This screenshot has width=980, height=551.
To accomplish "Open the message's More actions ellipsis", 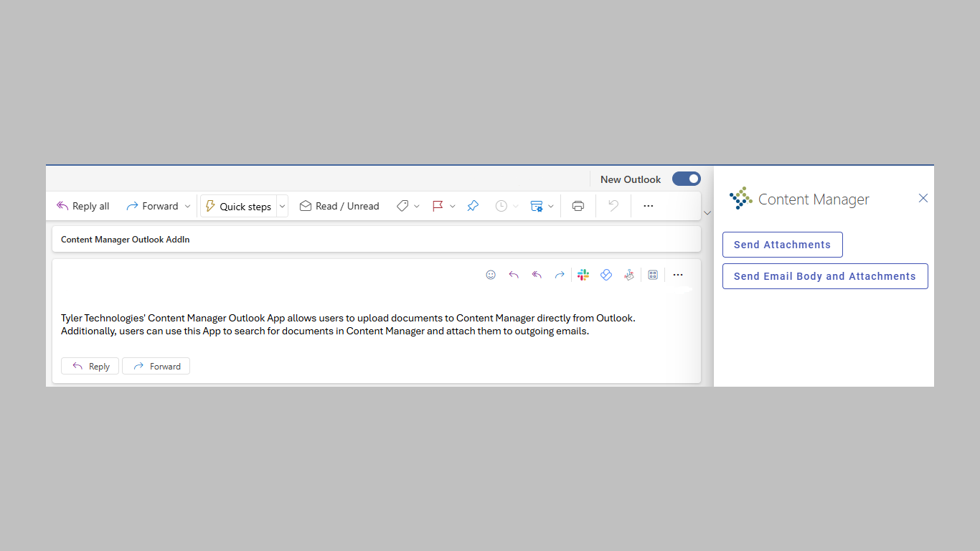I will pyautogui.click(x=678, y=275).
